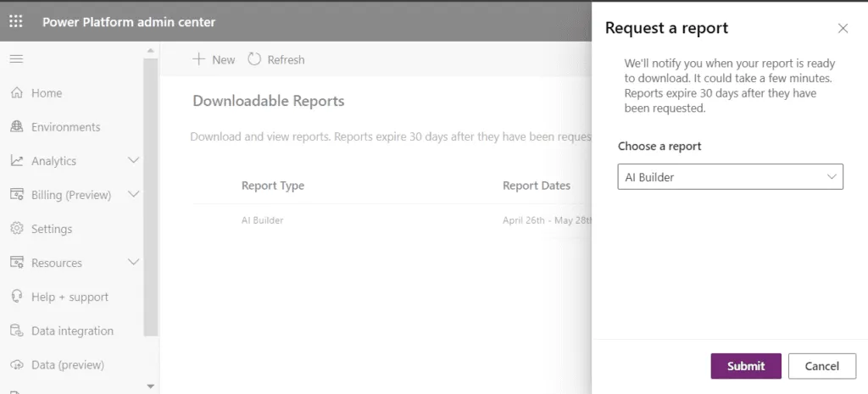Click the Choose a report label

point(659,146)
